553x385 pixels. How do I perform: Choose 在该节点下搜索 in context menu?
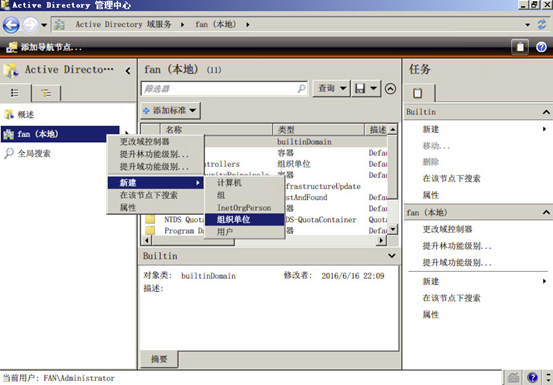coord(155,195)
